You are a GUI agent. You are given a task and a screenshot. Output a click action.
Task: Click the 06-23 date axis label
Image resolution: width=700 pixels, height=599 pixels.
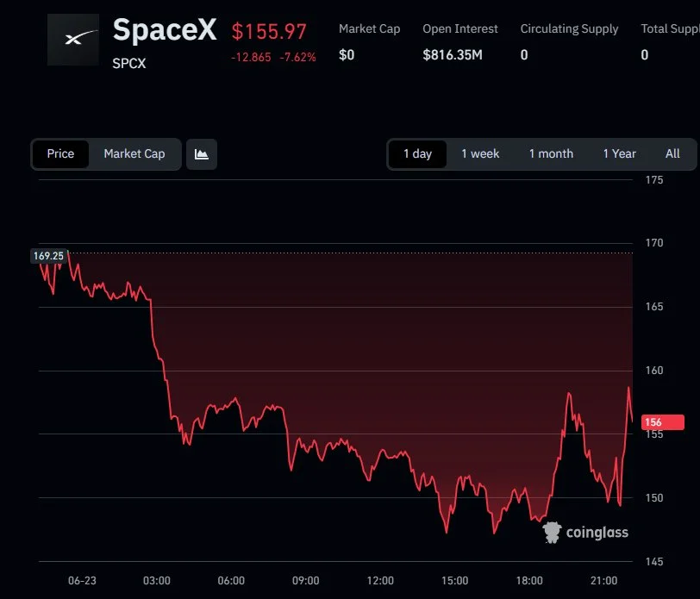click(82, 581)
